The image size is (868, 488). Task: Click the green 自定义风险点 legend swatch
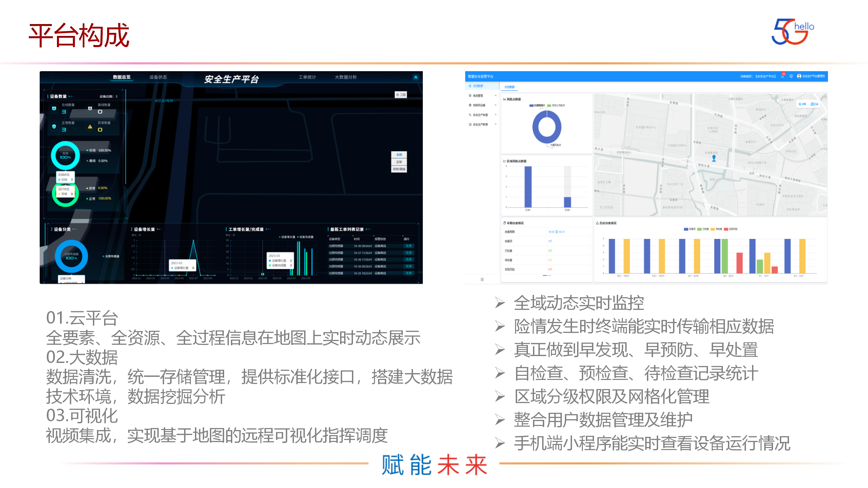tap(549, 105)
